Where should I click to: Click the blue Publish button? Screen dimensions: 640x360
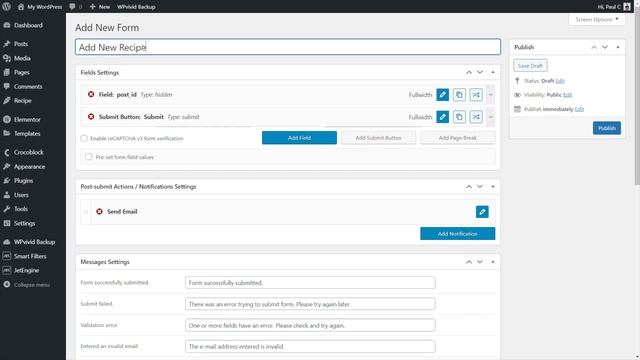pyautogui.click(x=607, y=128)
